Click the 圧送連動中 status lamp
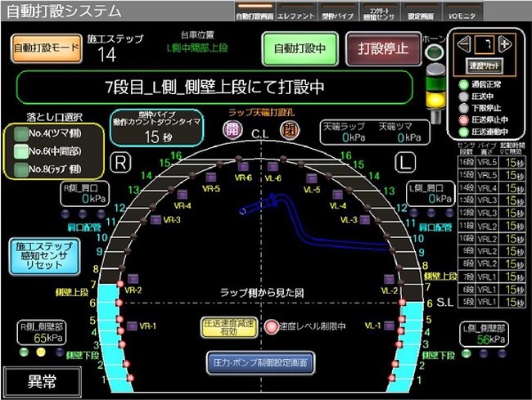This screenshot has width=532, height=400. point(464,133)
